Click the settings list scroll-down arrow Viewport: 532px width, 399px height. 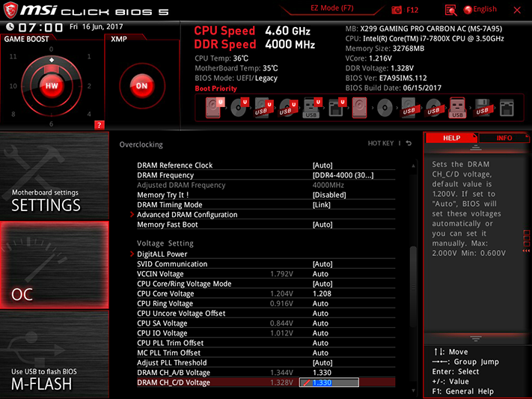[413, 391]
